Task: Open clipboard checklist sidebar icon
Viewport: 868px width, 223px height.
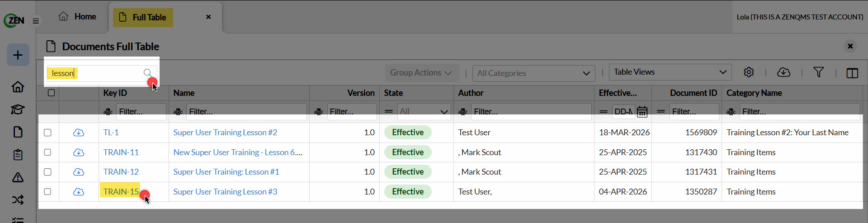Action: pos(18,154)
